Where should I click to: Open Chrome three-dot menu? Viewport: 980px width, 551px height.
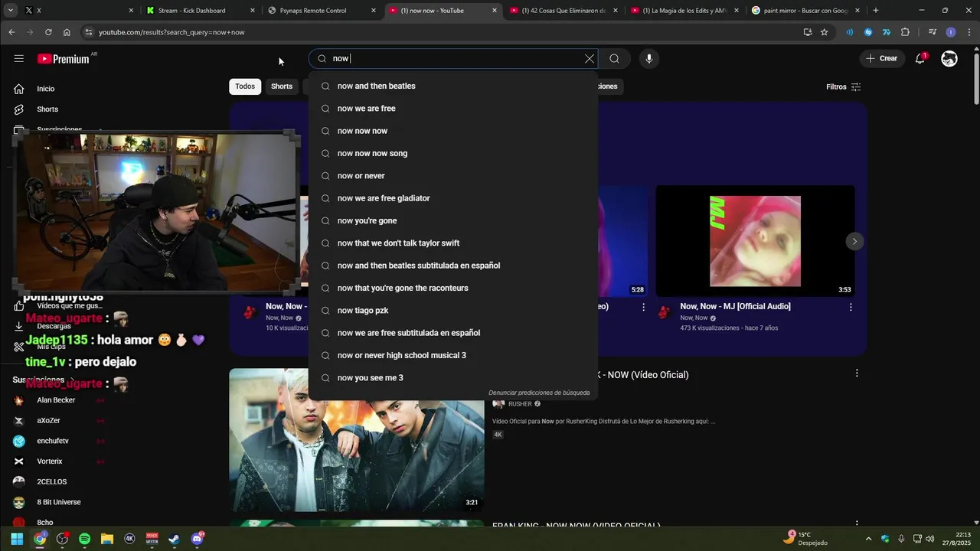tap(969, 32)
